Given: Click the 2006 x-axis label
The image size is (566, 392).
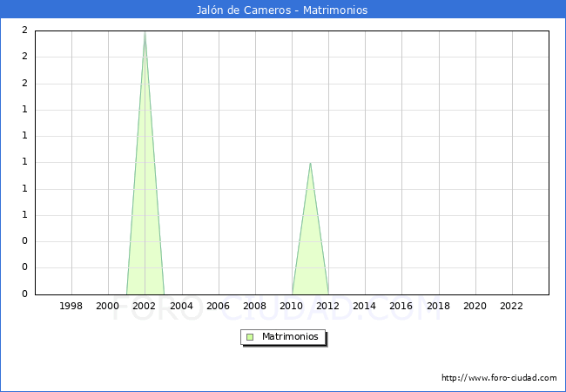Looking at the screenshot, I should [x=218, y=306].
